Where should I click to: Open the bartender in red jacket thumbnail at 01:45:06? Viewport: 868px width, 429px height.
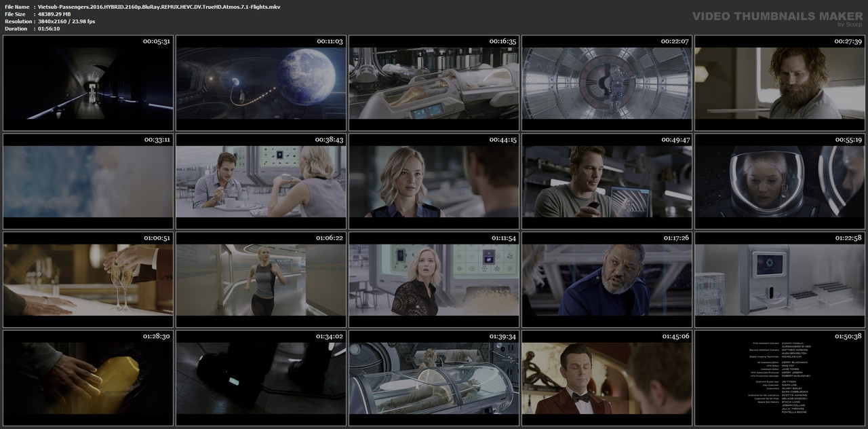(x=607, y=377)
